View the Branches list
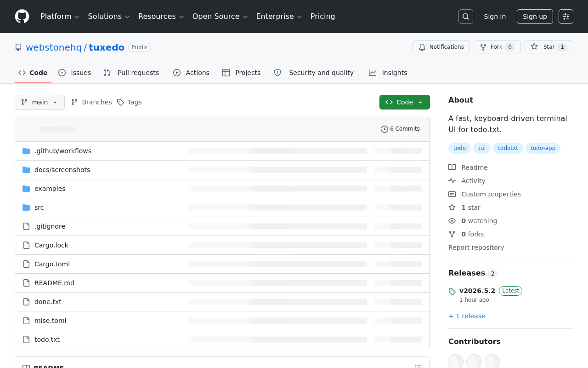This screenshot has height=368, width=588. point(91,102)
